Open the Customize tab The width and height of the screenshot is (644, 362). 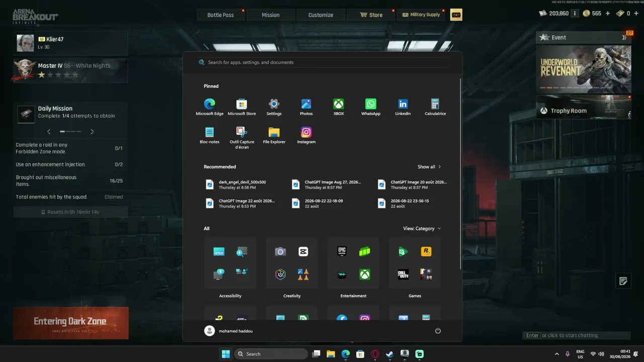[x=320, y=15]
